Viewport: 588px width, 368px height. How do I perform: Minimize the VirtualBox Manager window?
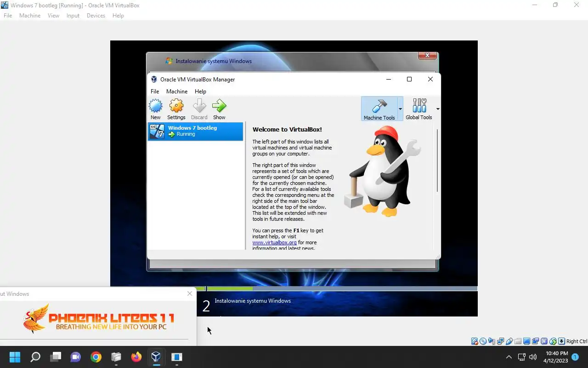(x=389, y=79)
